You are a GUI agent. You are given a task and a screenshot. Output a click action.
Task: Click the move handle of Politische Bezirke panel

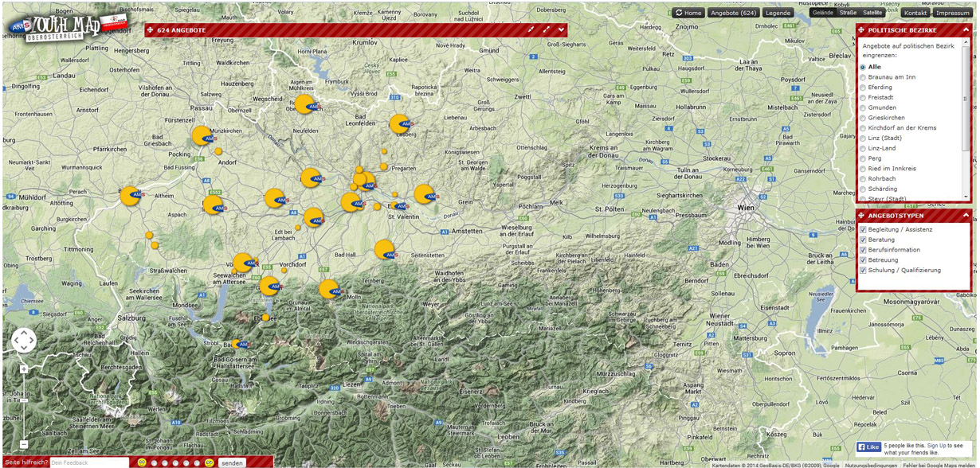coord(861,30)
